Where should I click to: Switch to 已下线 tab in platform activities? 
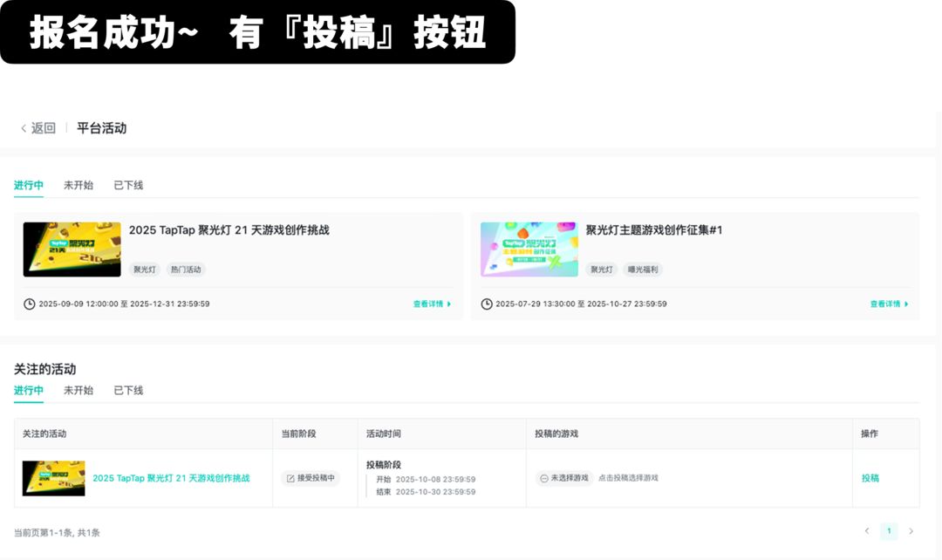point(128,186)
